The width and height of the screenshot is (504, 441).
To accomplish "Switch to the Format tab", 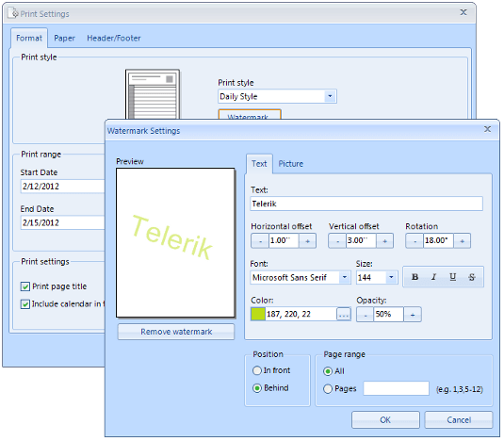I will (29, 39).
